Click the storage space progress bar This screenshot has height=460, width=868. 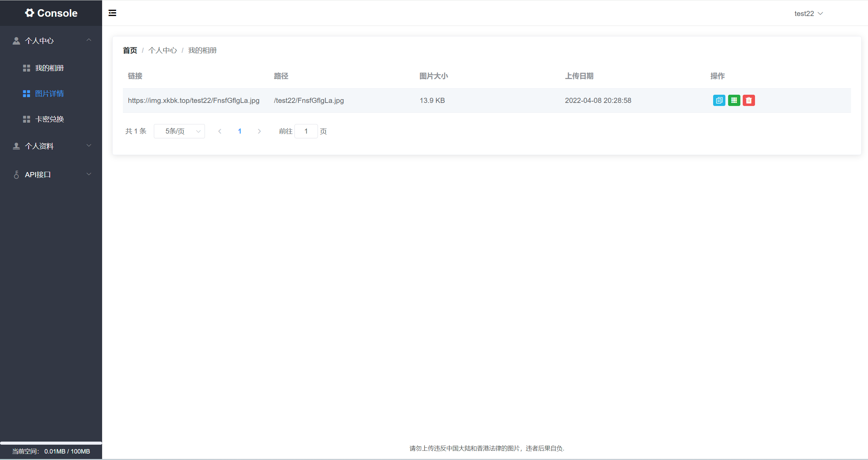pyautogui.click(x=51, y=443)
